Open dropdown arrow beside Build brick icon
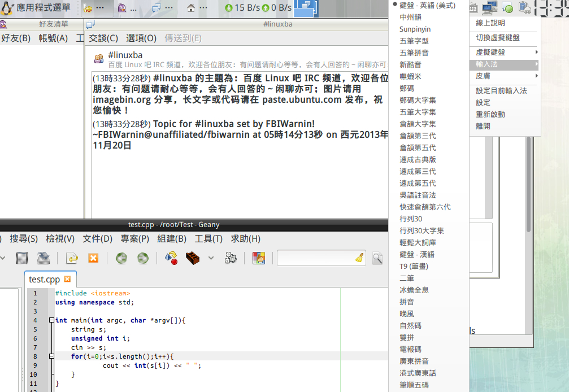 click(211, 258)
